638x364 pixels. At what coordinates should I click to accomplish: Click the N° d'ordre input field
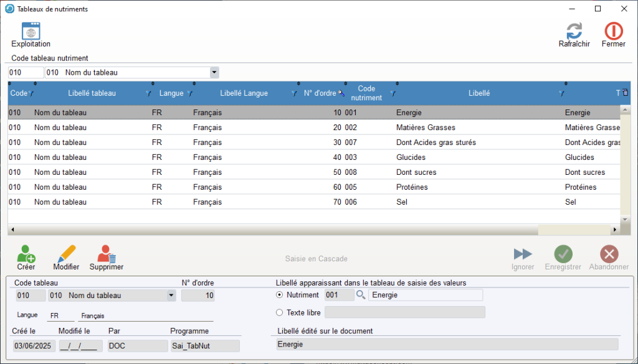[198, 296]
